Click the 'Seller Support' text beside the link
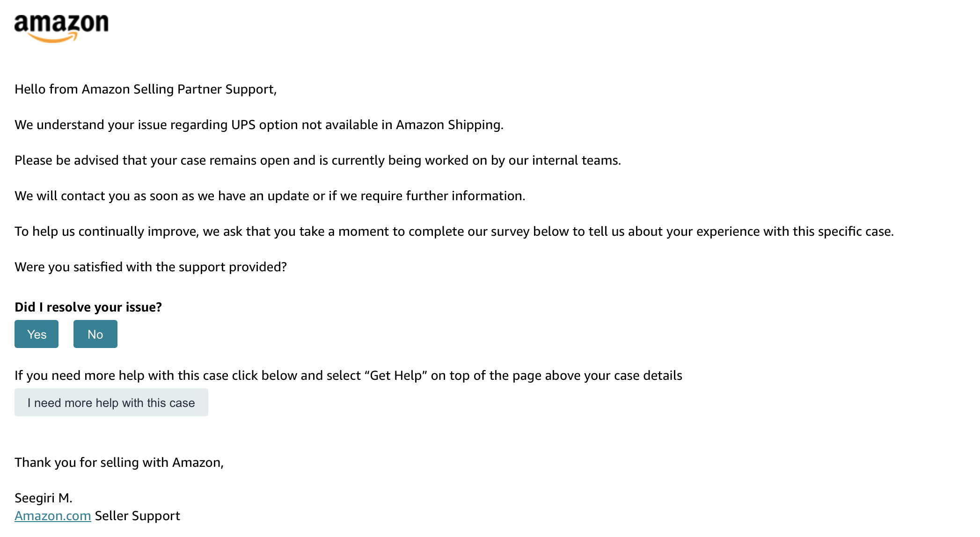980x537 pixels. pyautogui.click(x=138, y=515)
